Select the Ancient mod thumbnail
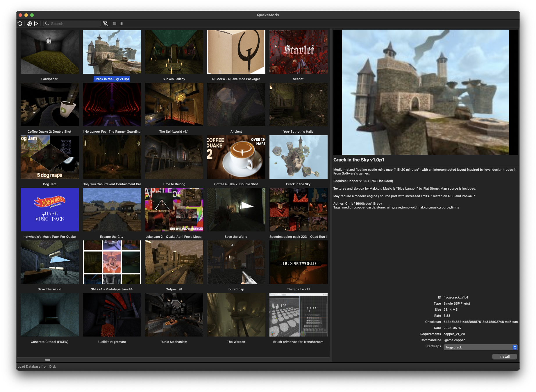Screen dimensions: 536x392 (x=236, y=105)
